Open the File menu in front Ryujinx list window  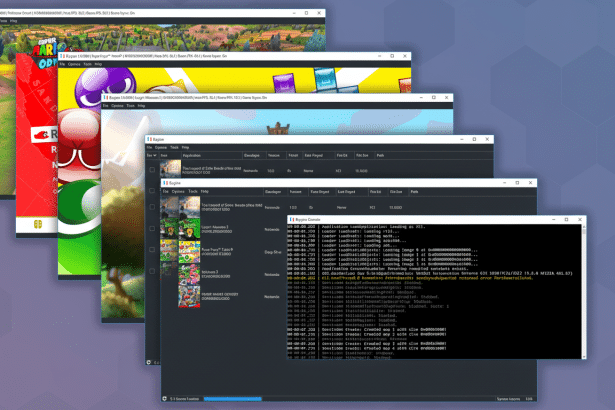tap(166, 191)
